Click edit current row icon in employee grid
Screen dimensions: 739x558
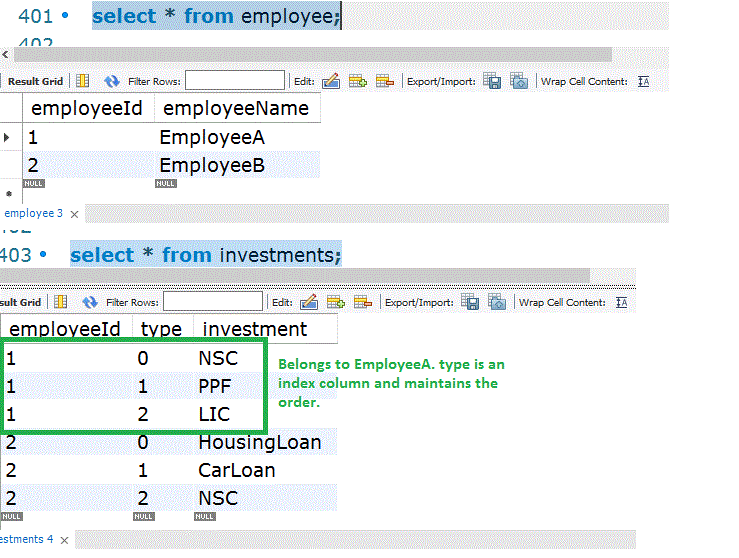click(331, 81)
